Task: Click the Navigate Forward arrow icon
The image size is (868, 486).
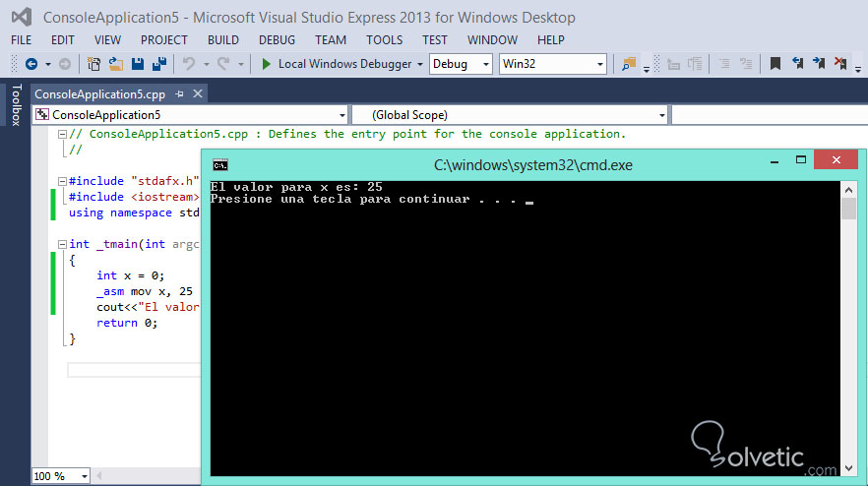Action: 65,64
